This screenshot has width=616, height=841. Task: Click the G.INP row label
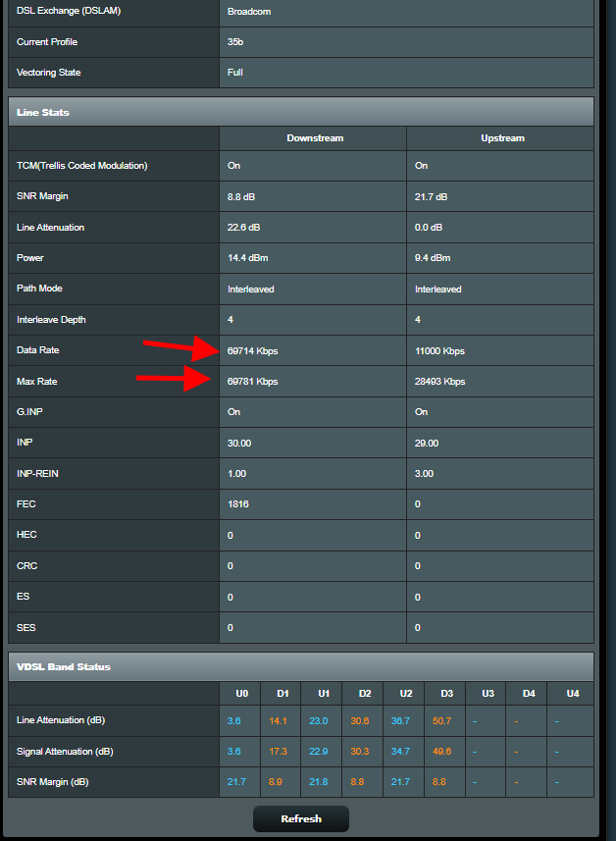point(29,412)
